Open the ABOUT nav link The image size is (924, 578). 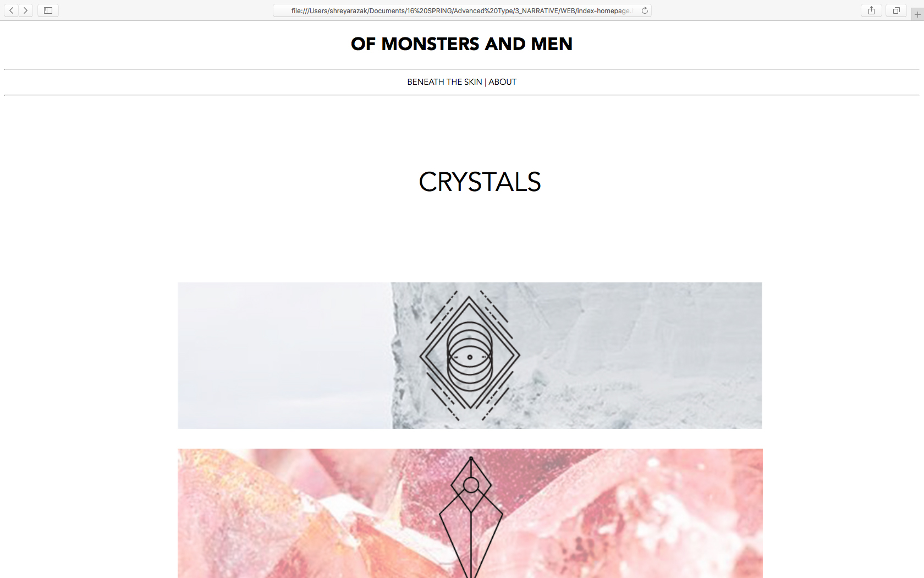click(503, 82)
